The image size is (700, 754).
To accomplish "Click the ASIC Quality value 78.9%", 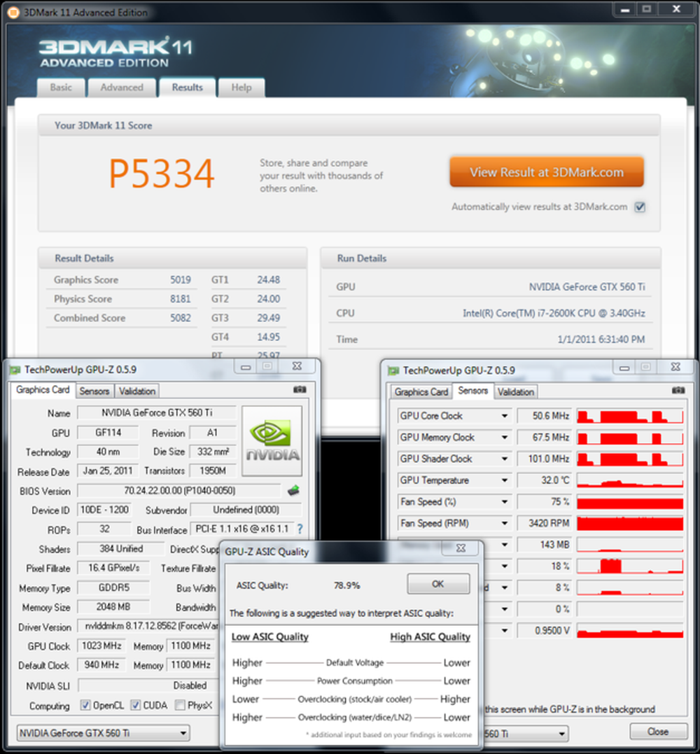I will pos(346,585).
